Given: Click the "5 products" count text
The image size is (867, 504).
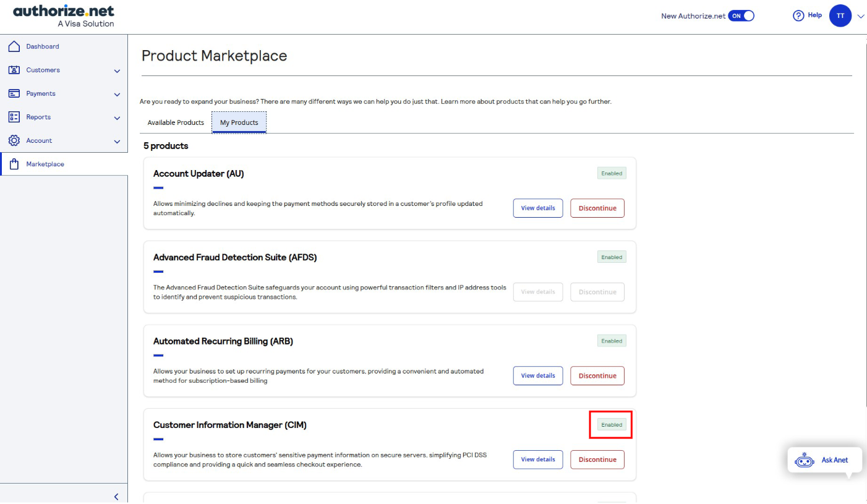Looking at the screenshot, I should tap(166, 146).
